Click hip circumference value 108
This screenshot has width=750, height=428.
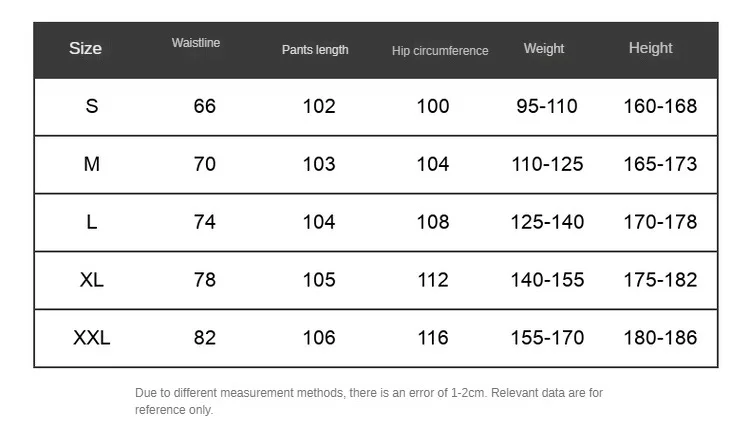(x=433, y=222)
